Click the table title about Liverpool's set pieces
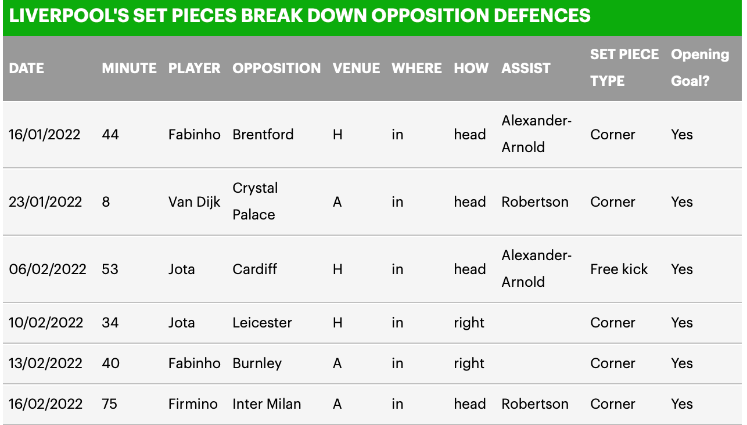Viewport: 747px width, 425px height. point(299,16)
